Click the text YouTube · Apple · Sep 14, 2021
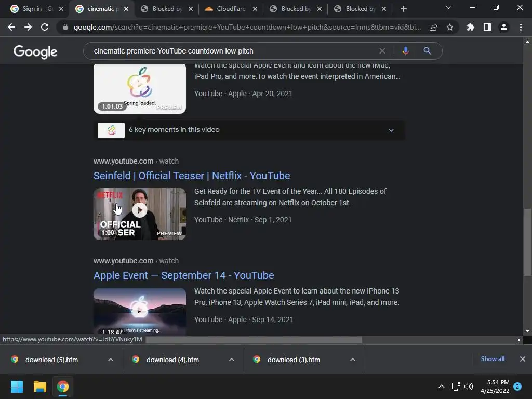The image size is (532, 399). click(244, 320)
